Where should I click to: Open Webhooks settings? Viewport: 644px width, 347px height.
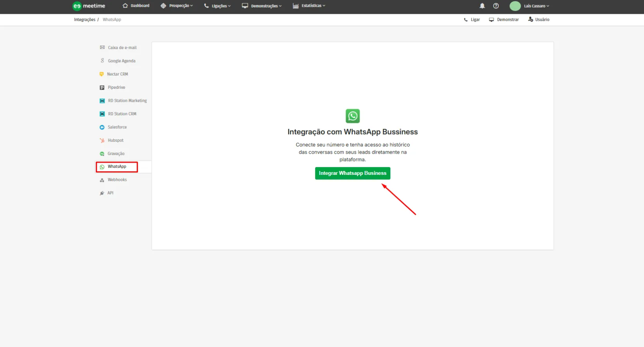117,180
